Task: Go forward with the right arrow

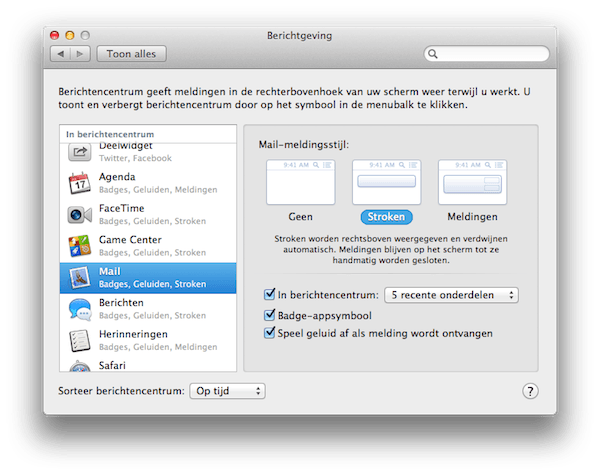Action: pos(80,54)
